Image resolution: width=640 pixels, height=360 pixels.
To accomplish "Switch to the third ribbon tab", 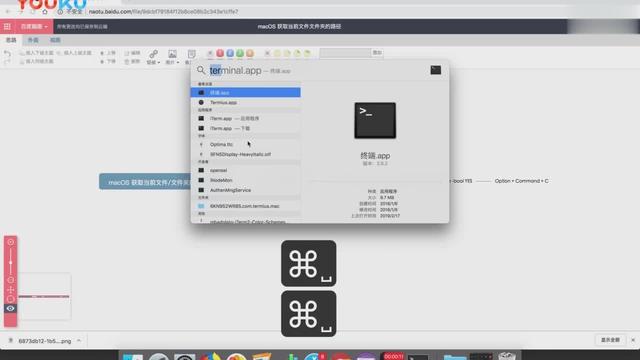I will pyautogui.click(x=55, y=40).
